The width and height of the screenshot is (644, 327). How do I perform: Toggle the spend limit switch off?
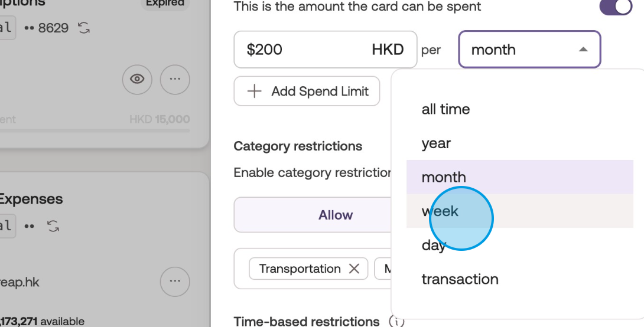point(616,6)
